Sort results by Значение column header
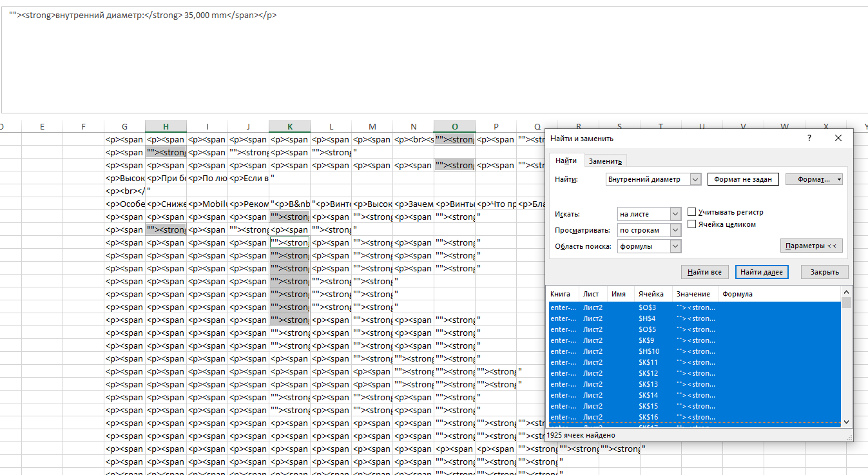The width and height of the screenshot is (868, 475). [x=695, y=294]
